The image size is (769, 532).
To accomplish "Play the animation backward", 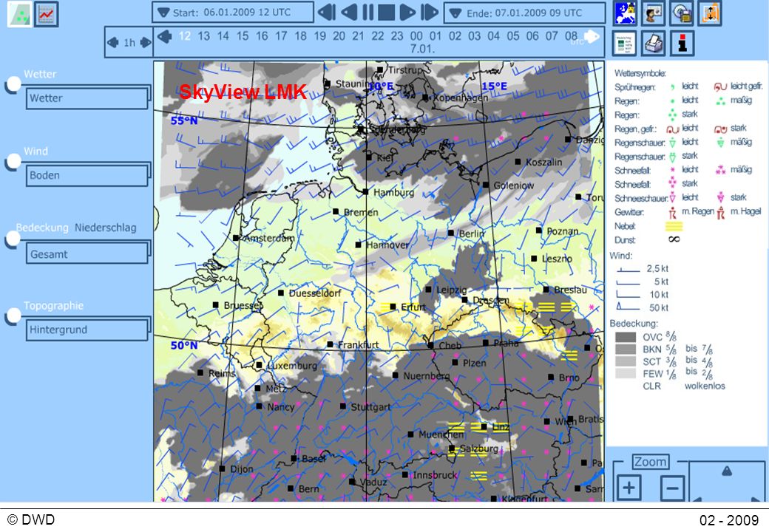I will 349,13.
